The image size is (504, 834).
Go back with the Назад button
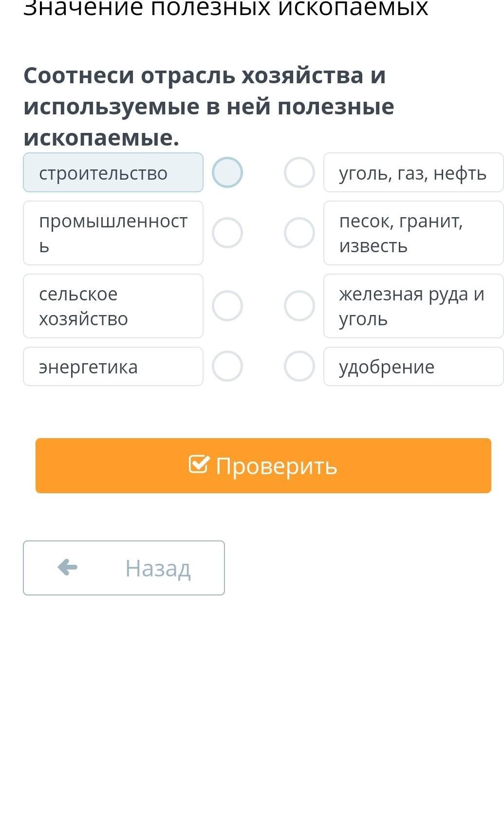tap(124, 568)
